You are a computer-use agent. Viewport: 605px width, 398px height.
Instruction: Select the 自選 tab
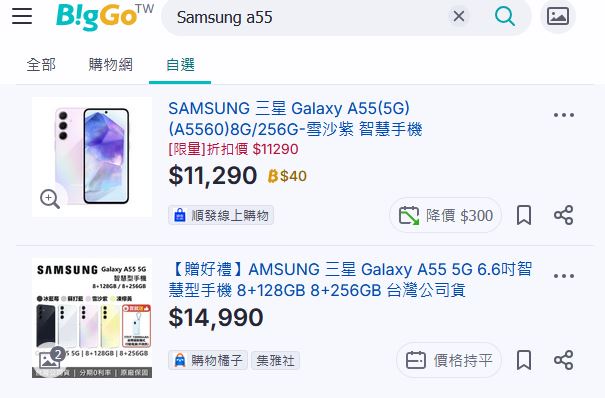(x=180, y=64)
